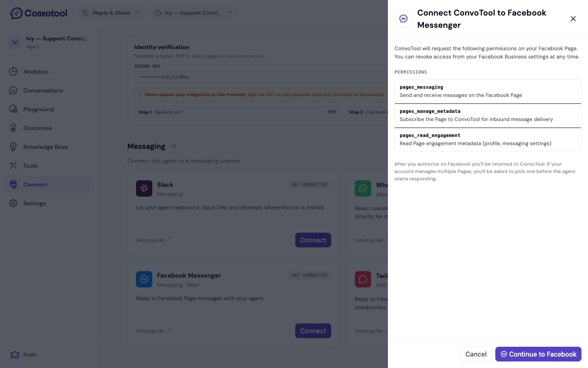588x368 pixels.
Task: Click the Twilio SMS card icon
Action: tap(363, 279)
